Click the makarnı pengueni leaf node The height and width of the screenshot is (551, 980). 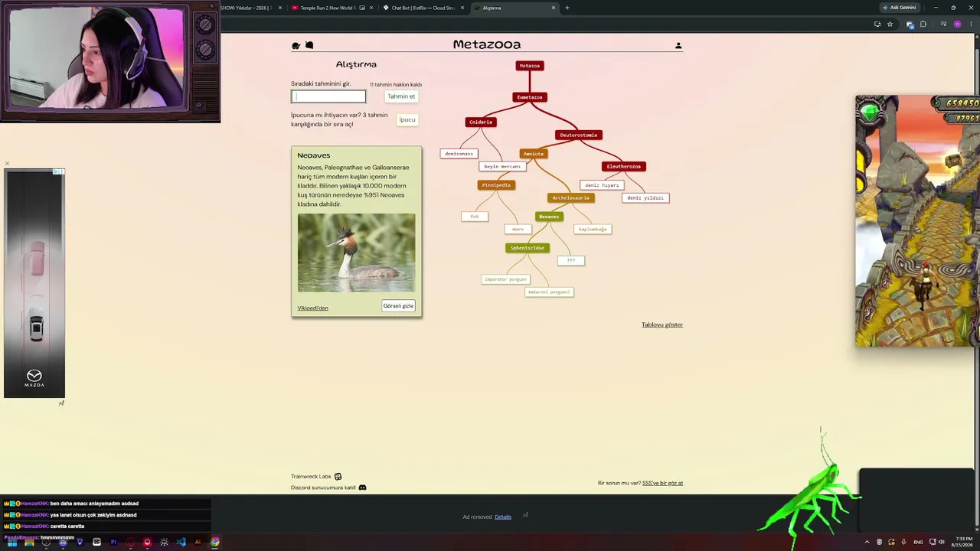550,292
